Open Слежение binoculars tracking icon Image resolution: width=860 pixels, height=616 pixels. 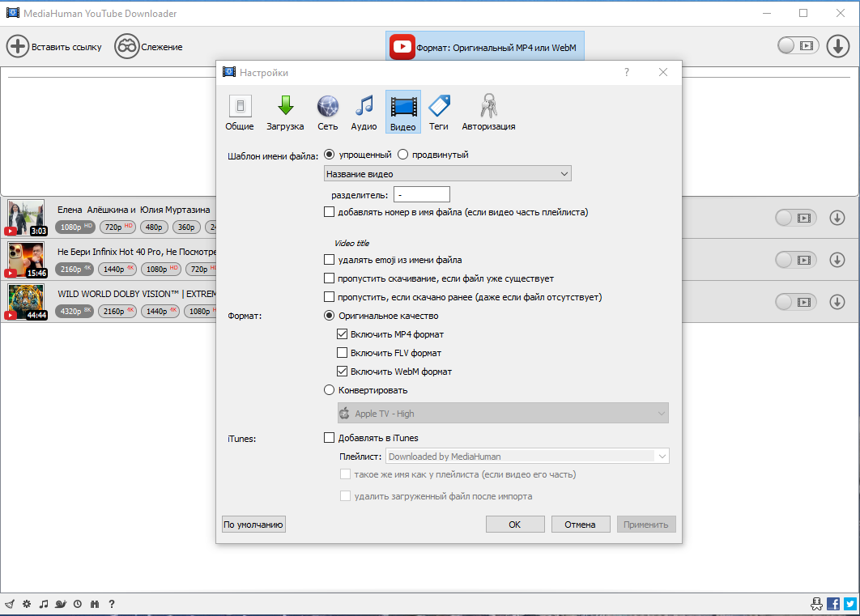click(126, 47)
